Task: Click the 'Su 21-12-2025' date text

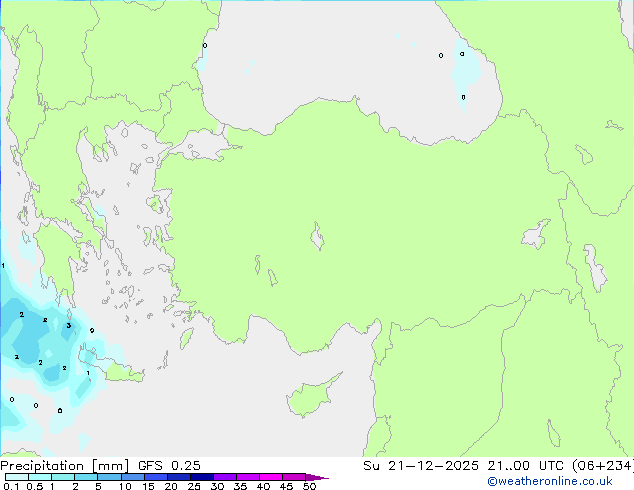Action: [421, 466]
